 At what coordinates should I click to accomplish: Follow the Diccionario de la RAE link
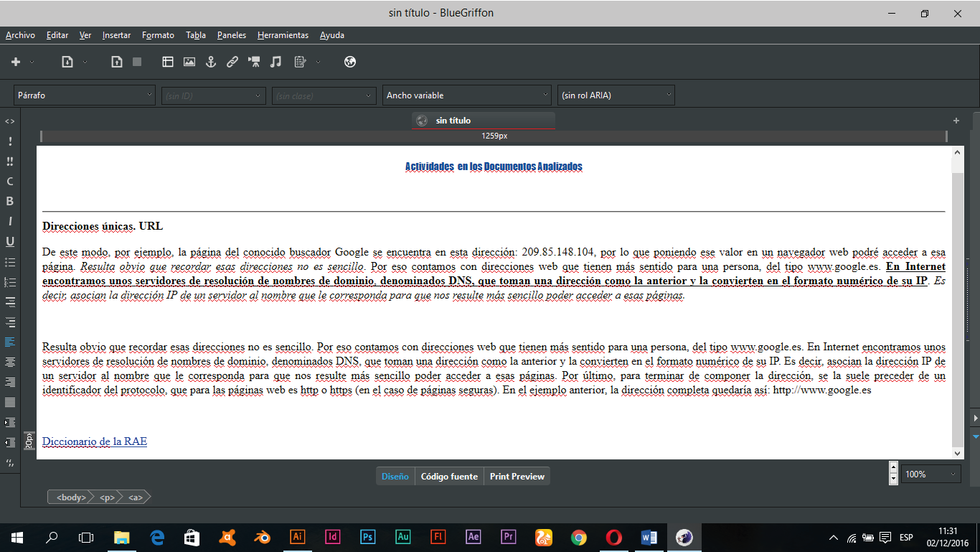point(95,441)
